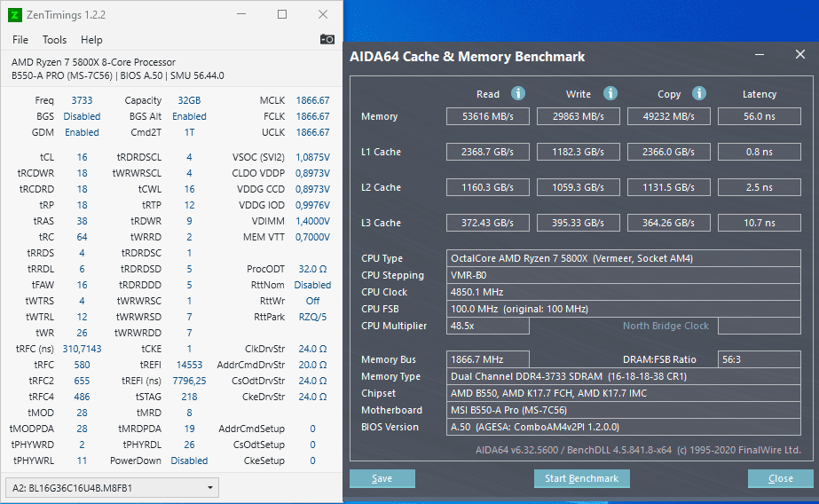The image size is (819, 504).
Task: Click the Memory Read value 53616 MB/s
Action: coord(488,116)
